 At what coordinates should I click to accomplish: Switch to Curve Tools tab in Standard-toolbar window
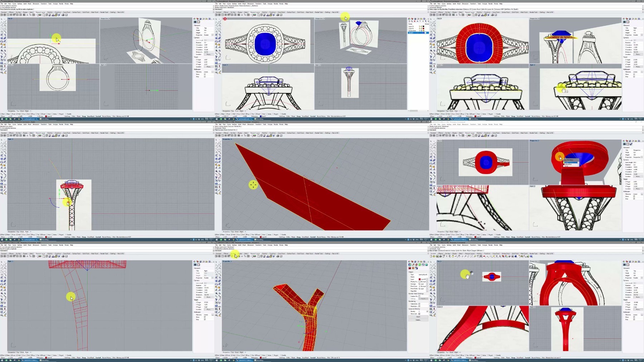coord(496,254)
